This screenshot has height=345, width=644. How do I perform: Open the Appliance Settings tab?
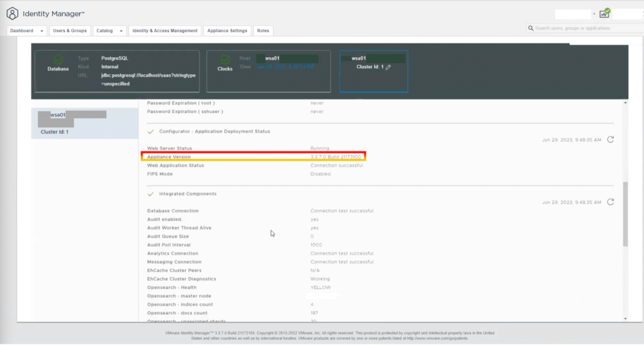(x=228, y=31)
